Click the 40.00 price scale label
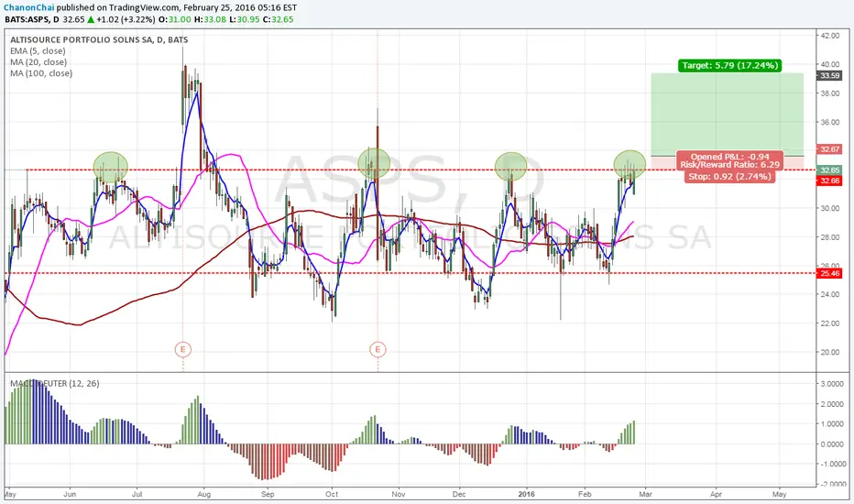The height and width of the screenshot is (504, 854). [830, 64]
